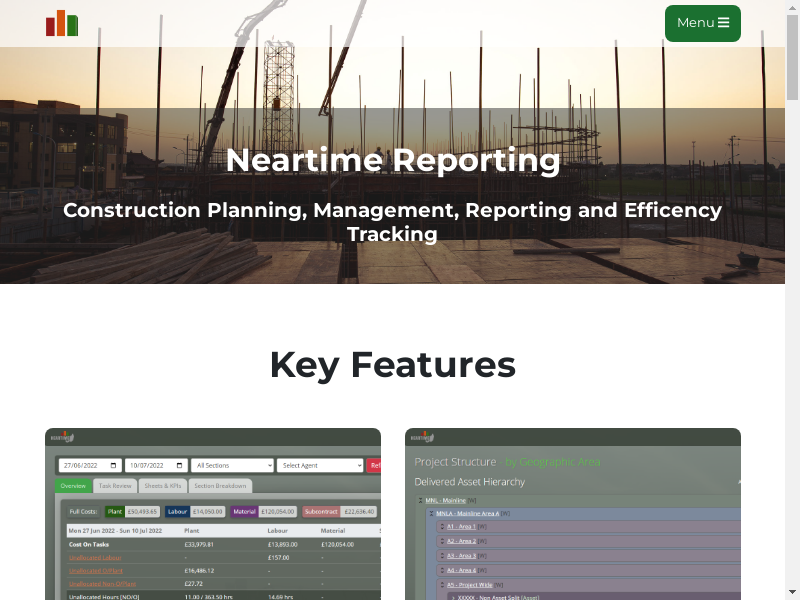Screen dimensions: 800x600
Task: Click the Unallocated Labour link
Action: pos(95,557)
